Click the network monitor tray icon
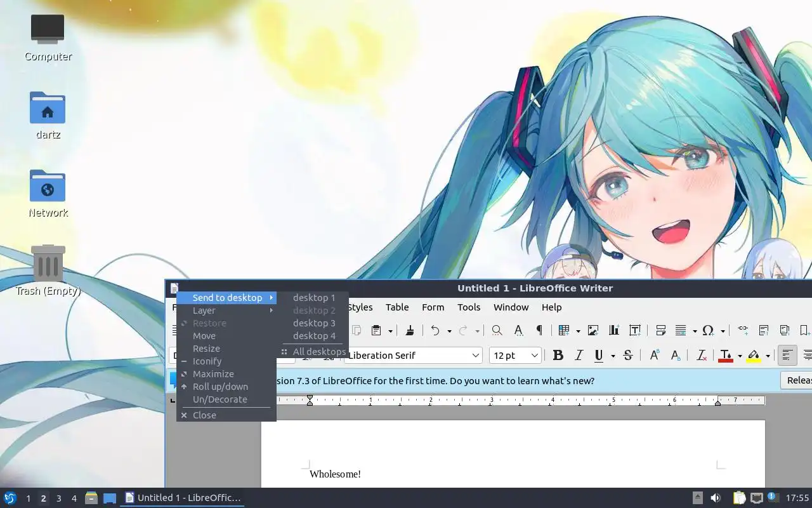This screenshot has width=812, height=508. [756, 498]
